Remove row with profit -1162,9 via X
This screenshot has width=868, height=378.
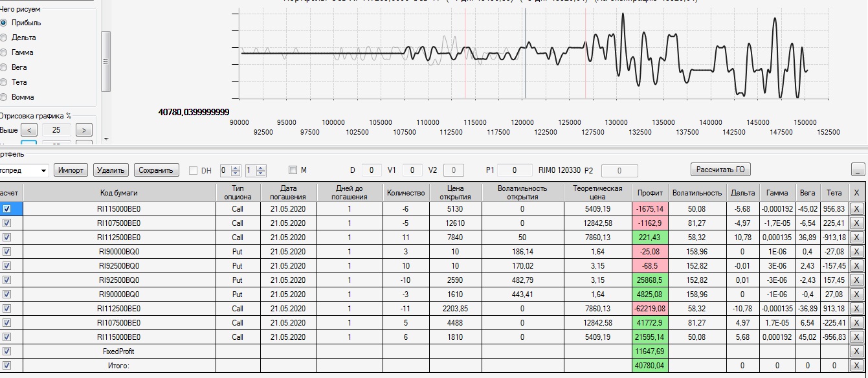coord(856,223)
